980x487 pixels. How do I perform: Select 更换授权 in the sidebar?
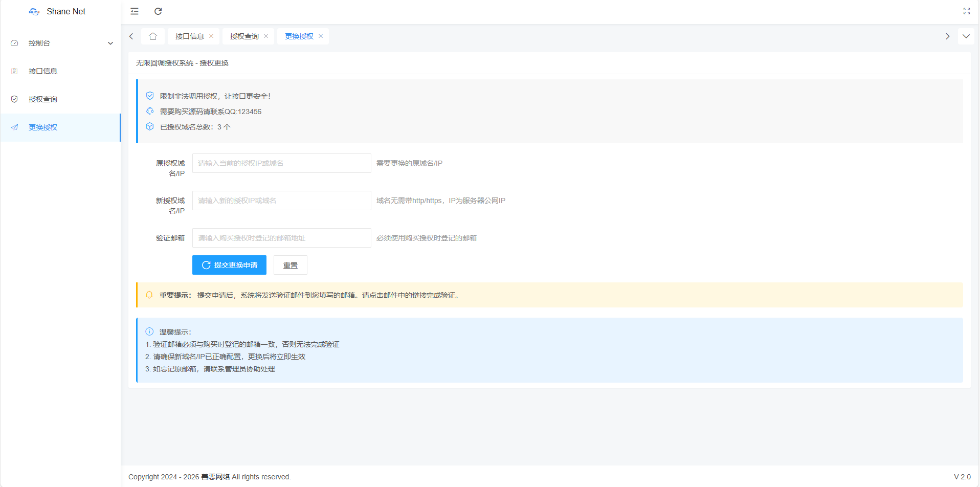(43, 127)
